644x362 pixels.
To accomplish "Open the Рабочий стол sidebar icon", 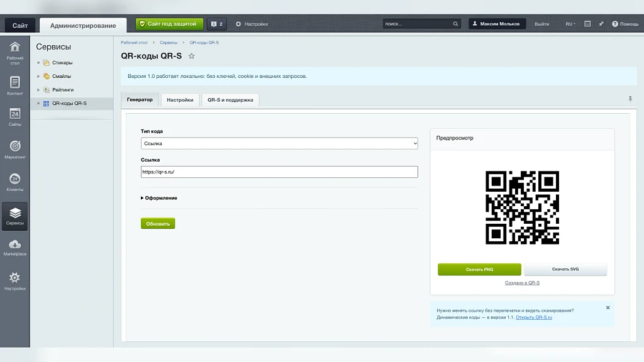I will pyautogui.click(x=15, y=53).
